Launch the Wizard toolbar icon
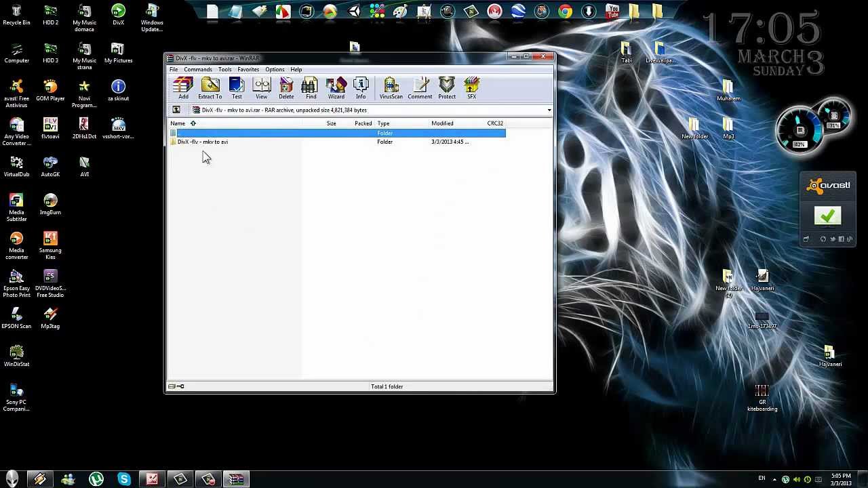 click(x=336, y=88)
